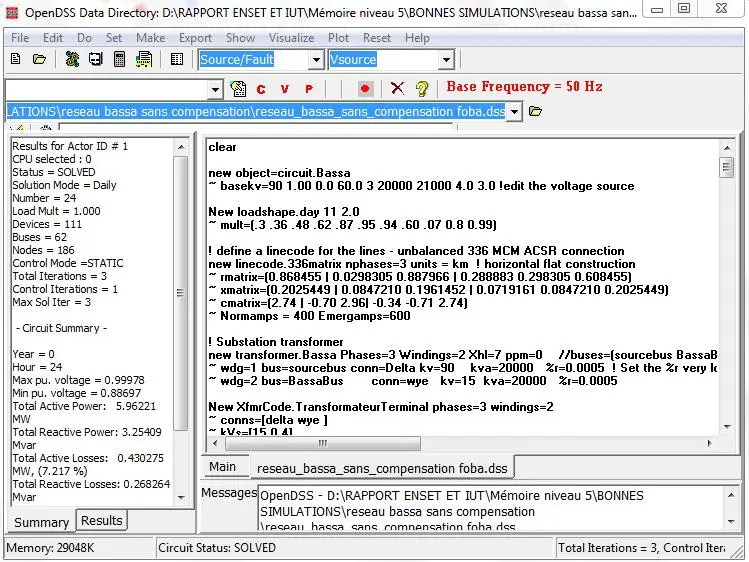Click the 'Base Frequency = 50 Hz' label

[524, 86]
